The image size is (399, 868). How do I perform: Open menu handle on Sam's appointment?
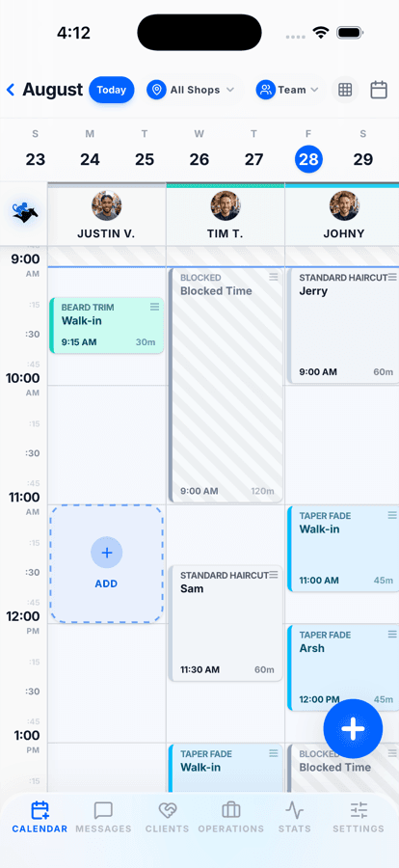[274, 575]
